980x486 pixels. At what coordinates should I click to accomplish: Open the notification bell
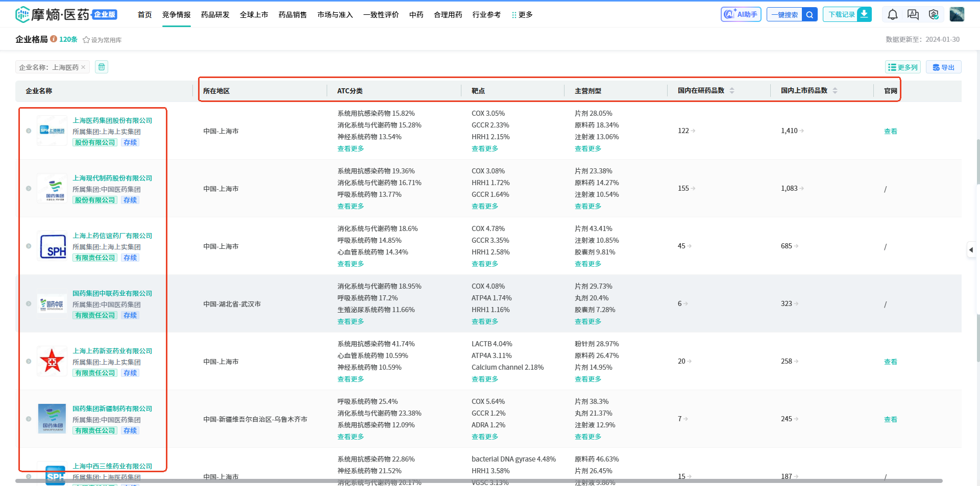click(x=892, y=14)
